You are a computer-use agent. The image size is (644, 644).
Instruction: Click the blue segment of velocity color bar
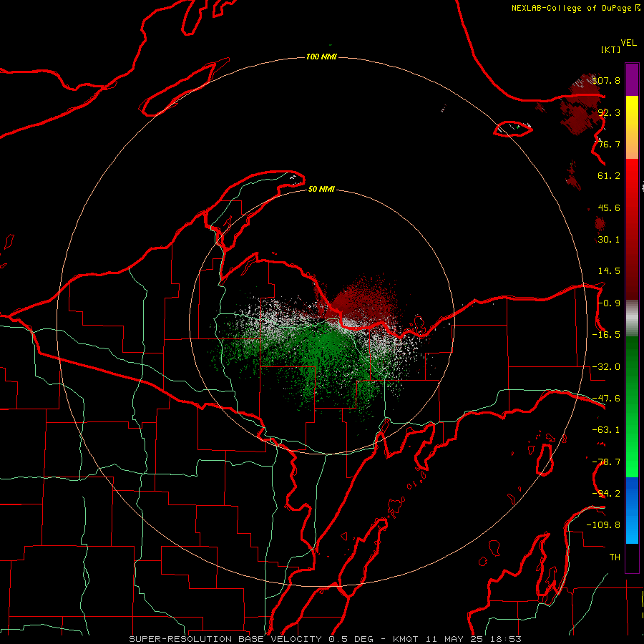[x=632, y=510]
